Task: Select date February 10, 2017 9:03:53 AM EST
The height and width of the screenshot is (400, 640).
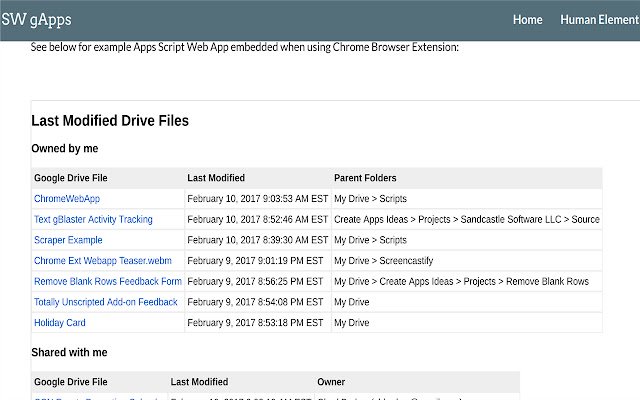Action: (x=258, y=199)
